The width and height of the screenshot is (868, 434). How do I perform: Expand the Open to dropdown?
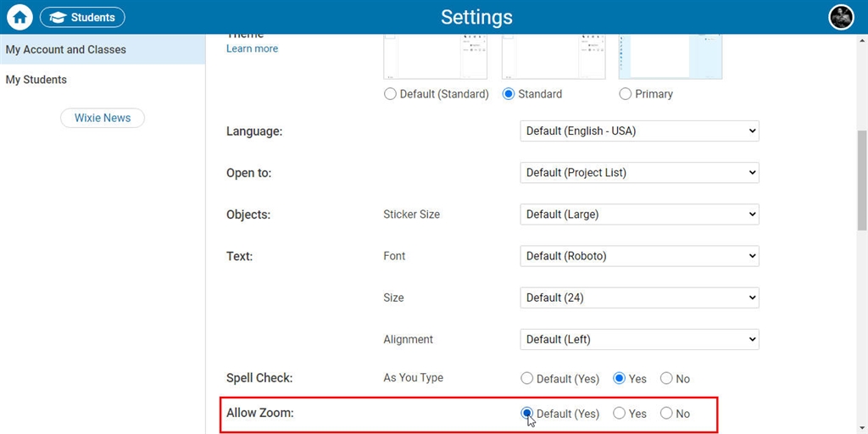pos(639,173)
